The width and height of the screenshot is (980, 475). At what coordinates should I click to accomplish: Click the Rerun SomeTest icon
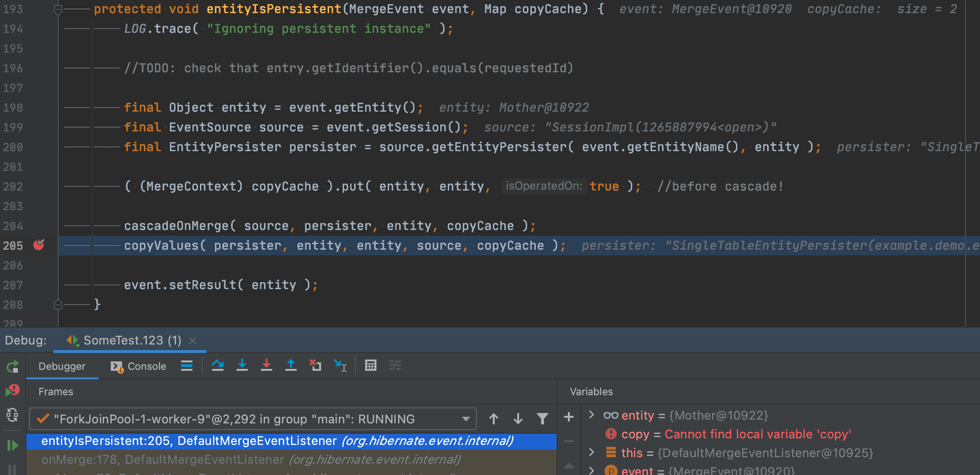13,367
